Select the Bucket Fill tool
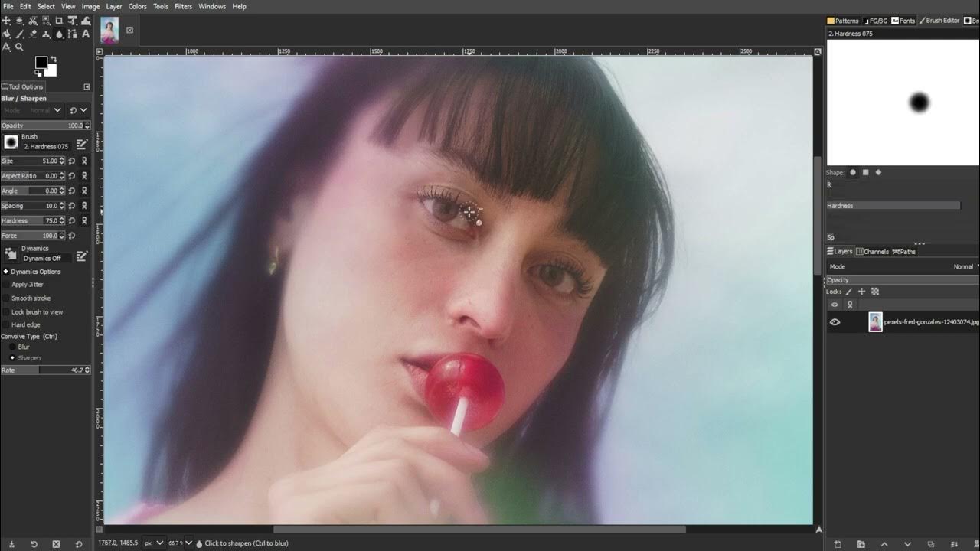 point(6,34)
